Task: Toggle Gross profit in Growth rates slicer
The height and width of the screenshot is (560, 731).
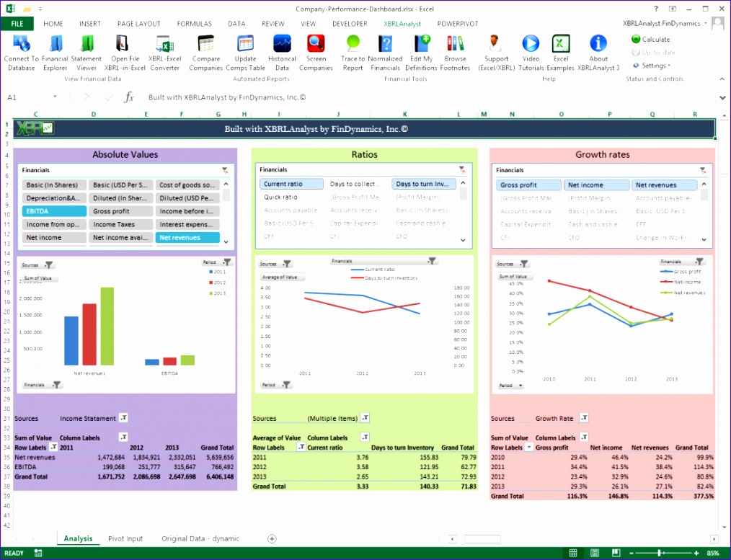Action: point(528,185)
